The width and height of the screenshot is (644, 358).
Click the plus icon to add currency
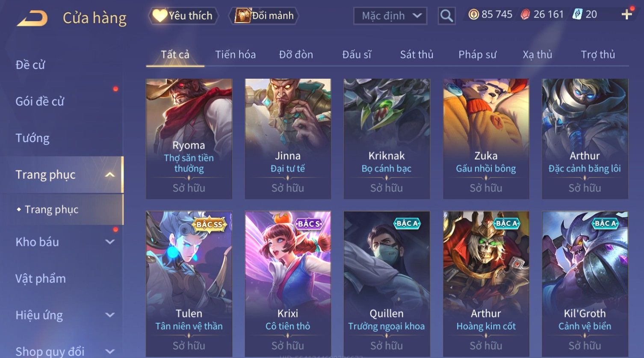(x=627, y=15)
